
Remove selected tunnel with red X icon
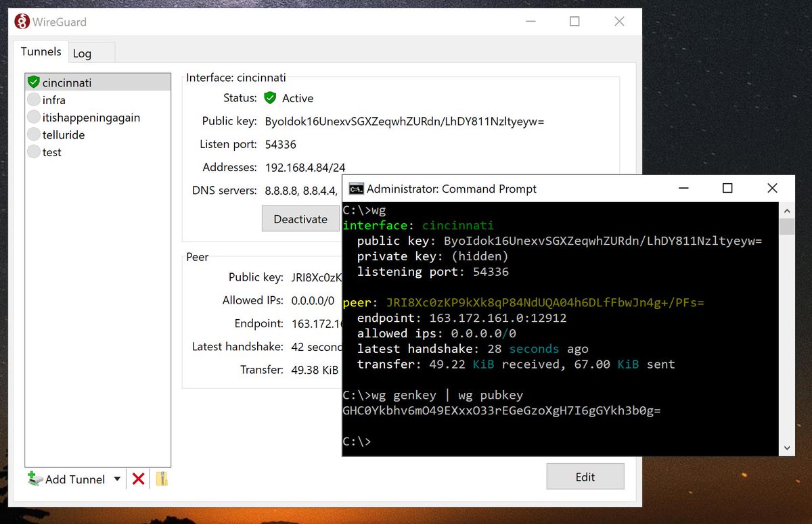[x=139, y=479]
